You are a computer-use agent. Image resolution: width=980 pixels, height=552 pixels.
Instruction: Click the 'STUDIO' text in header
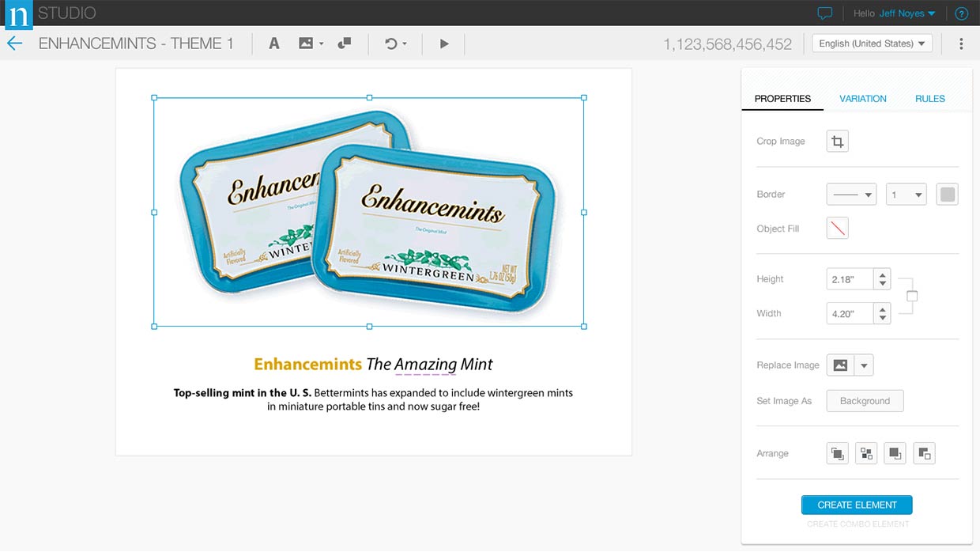click(67, 13)
